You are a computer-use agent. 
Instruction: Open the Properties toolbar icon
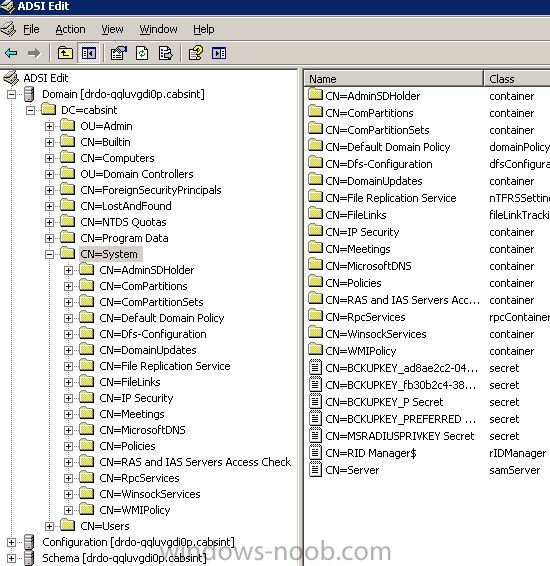click(119, 53)
